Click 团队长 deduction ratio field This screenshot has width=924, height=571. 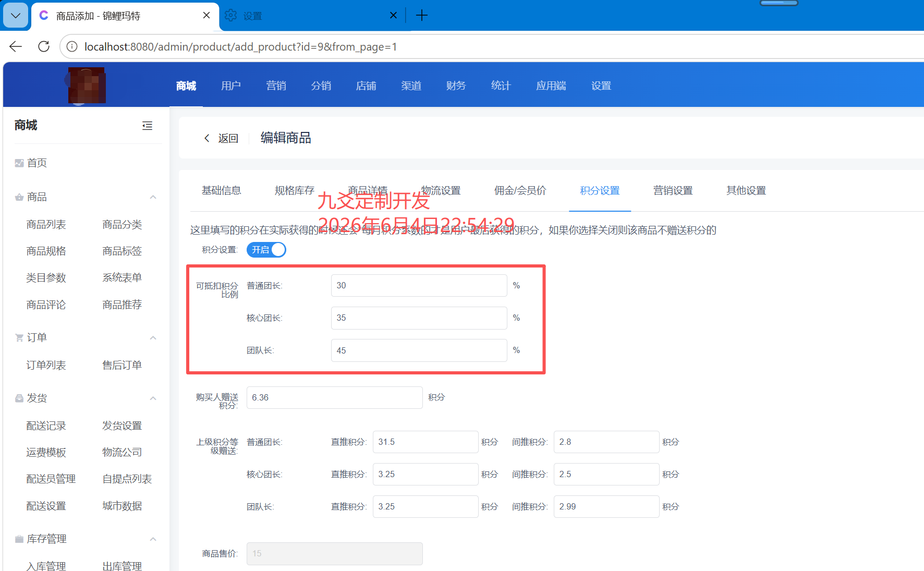pos(419,350)
